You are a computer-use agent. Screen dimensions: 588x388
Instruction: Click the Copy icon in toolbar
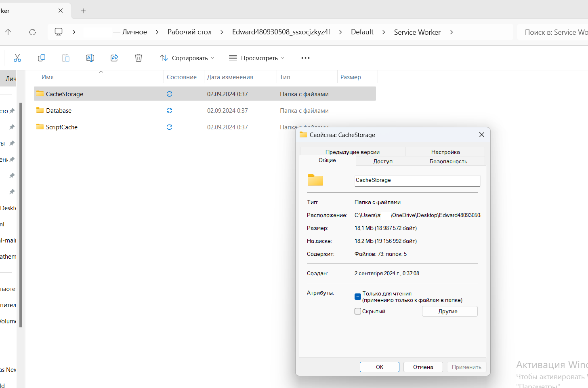coord(41,58)
